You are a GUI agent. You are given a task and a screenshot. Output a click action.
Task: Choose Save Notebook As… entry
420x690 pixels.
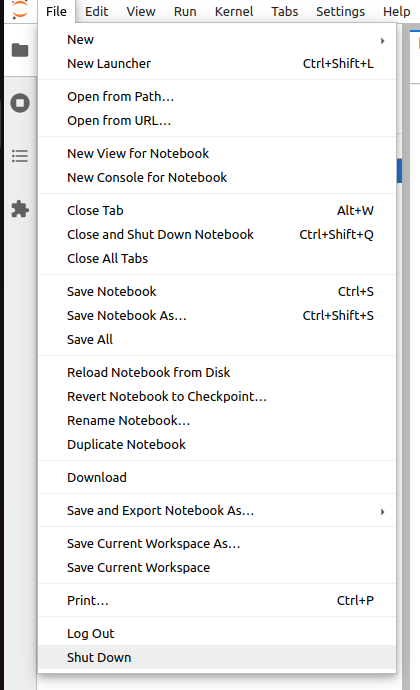click(x=217, y=316)
